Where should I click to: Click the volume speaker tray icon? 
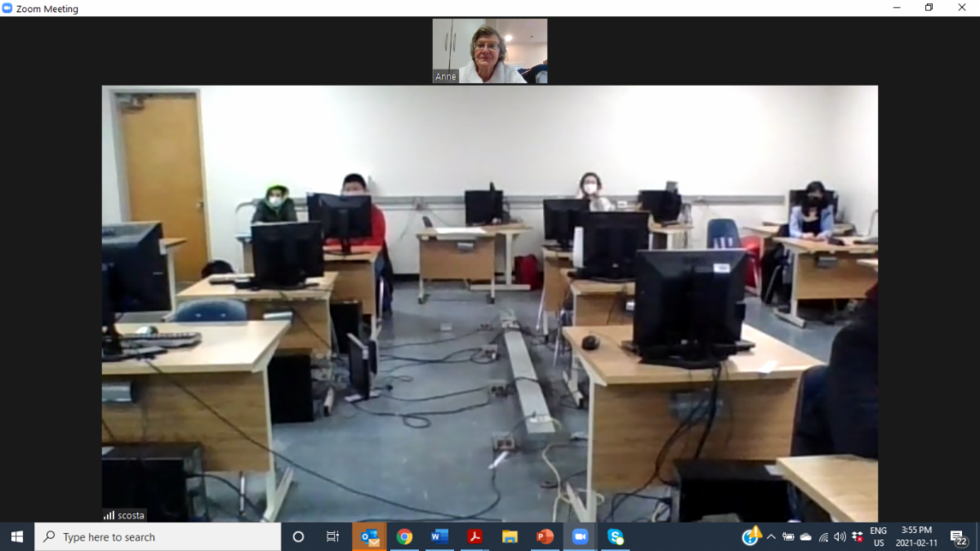pyautogui.click(x=840, y=536)
